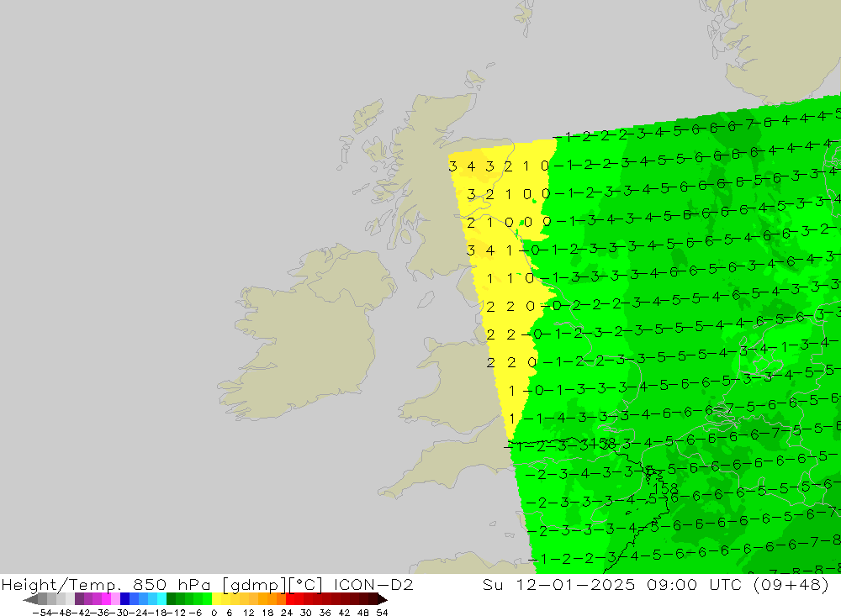This screenshot has width=841, height=616.
Task: Click the 'ICON-D2' model label
Action: tap(373, 584)
